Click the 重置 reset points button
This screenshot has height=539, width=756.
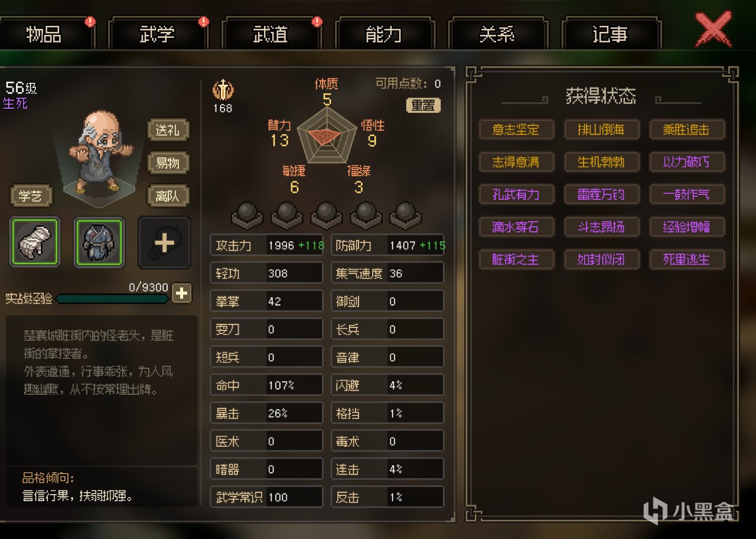pyautogui.click(x=423, y=105)
